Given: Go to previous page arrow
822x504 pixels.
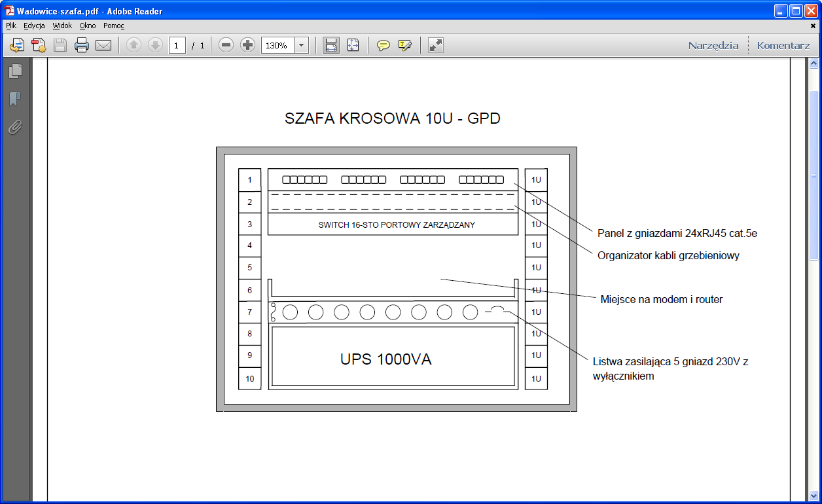Looking at the screenshot, I should [x=134, y=45].
